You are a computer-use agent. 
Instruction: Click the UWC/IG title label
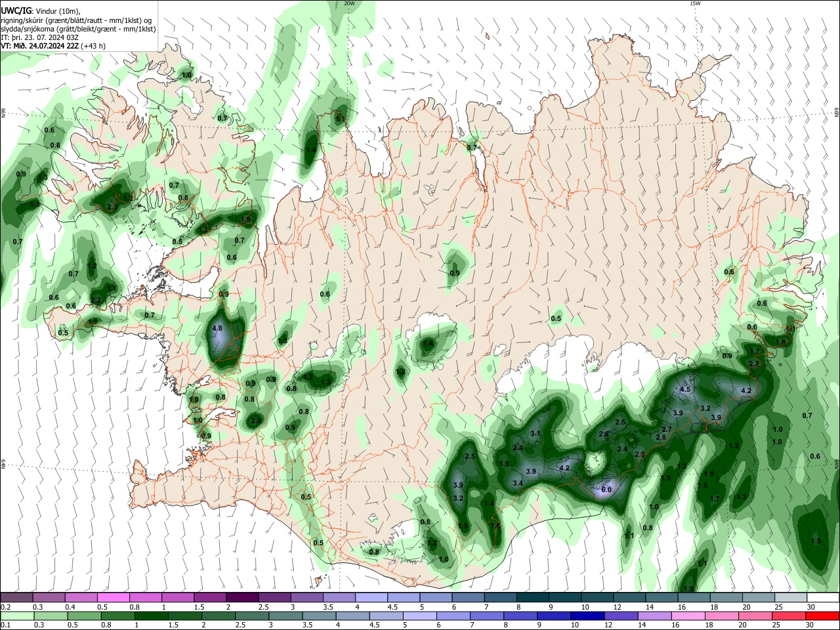click(x=16, y=11)
